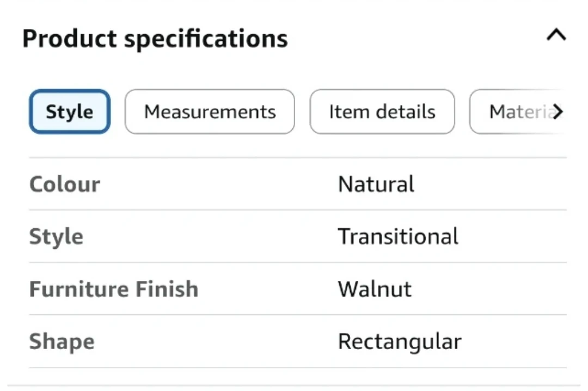
Task: Click the Product specifications heading
Action: point(155,39)
